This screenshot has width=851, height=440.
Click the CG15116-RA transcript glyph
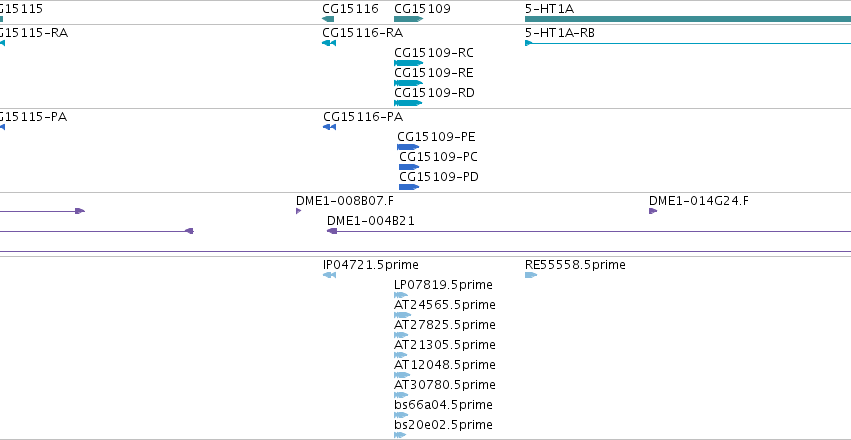pyautogui.click(x=329, y=43)
